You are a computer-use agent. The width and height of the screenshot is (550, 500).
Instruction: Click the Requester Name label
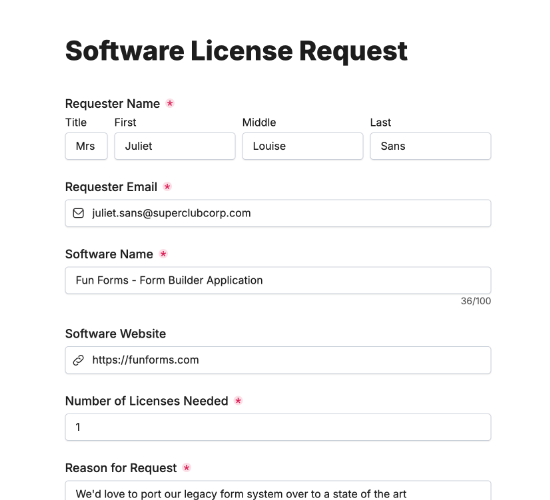(x=113, y=104)
